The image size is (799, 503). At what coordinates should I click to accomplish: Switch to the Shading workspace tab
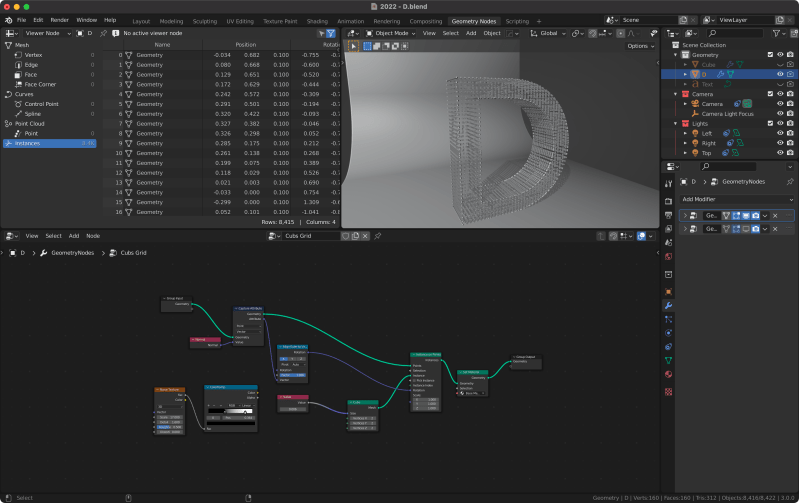317,21
